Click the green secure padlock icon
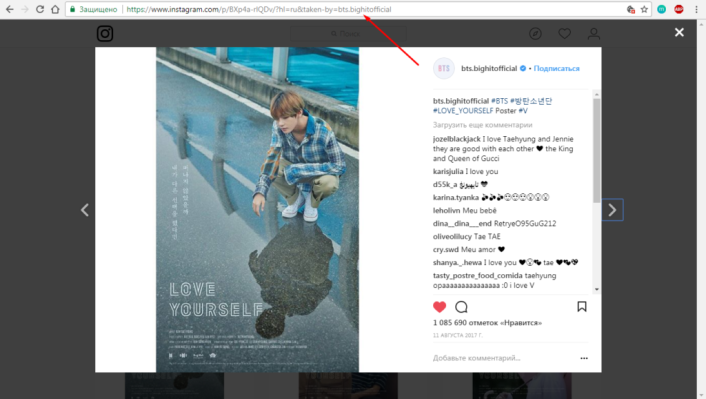706x399 pixels. (72, 9)
